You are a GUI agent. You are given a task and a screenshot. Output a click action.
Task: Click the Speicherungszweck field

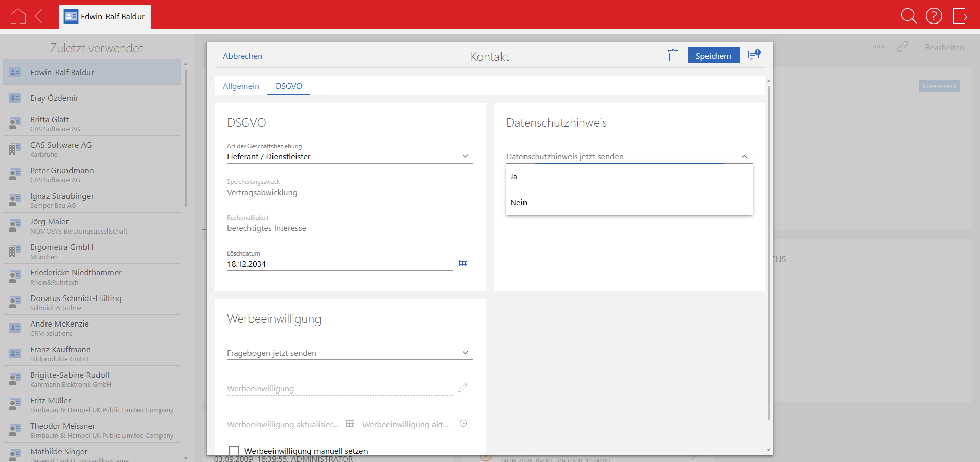click(350, 192)
